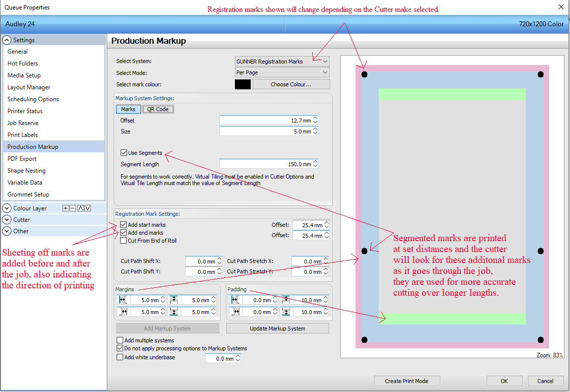Viewport: 570px width, 392px height.
Task: Open Hot Folders settings page
Action: point(54,63)
